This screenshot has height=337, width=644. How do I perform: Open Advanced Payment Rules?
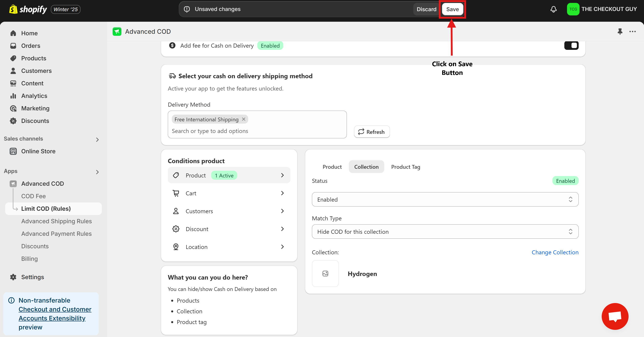56,234
